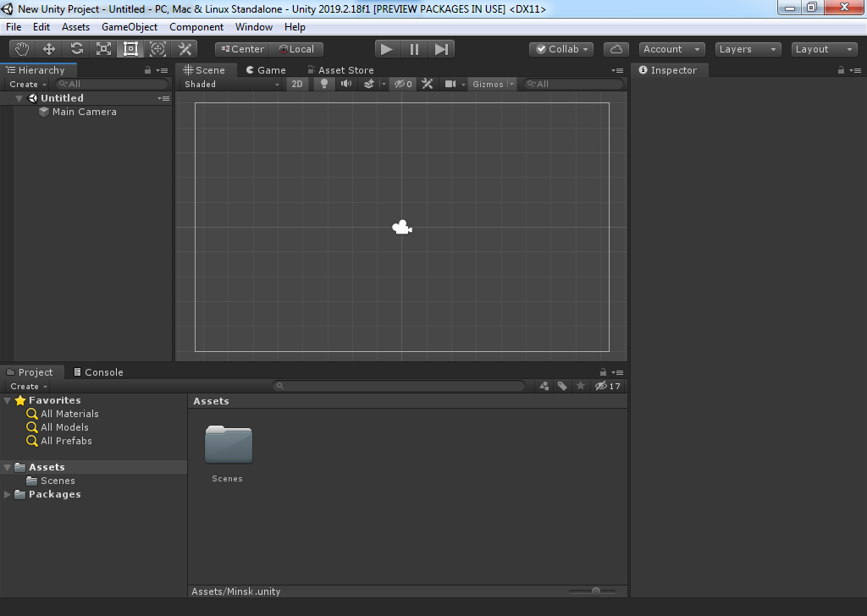
Task: Select the Rotate tool
Action: point(76,49)
